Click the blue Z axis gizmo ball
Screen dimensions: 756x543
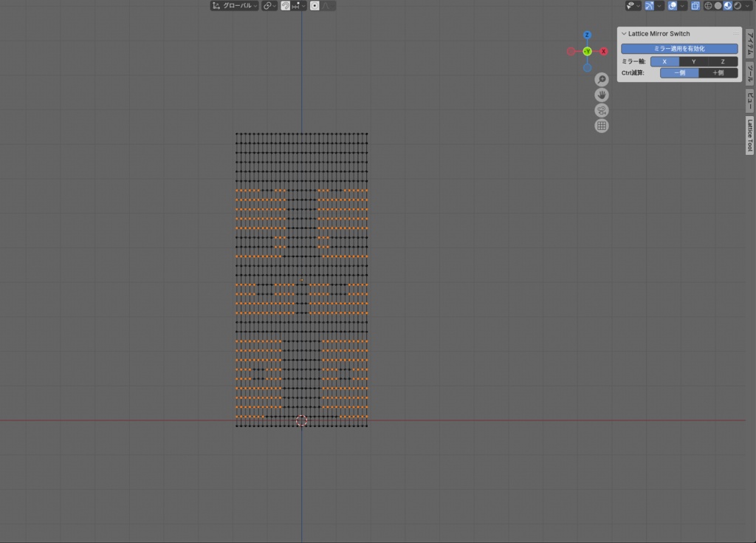pyautogui.click(x=587, y=35)
